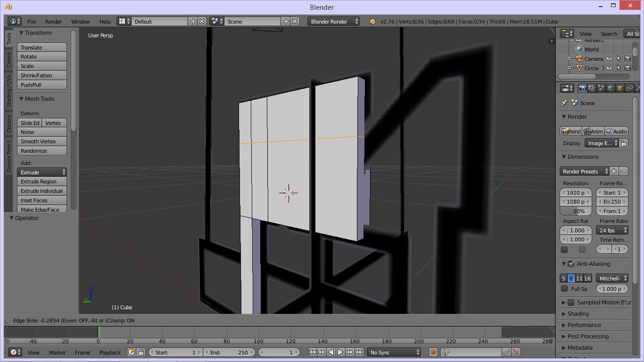Click the pin icon beside Scene
This screenshot has width=644, height=362.
[564, 103]
